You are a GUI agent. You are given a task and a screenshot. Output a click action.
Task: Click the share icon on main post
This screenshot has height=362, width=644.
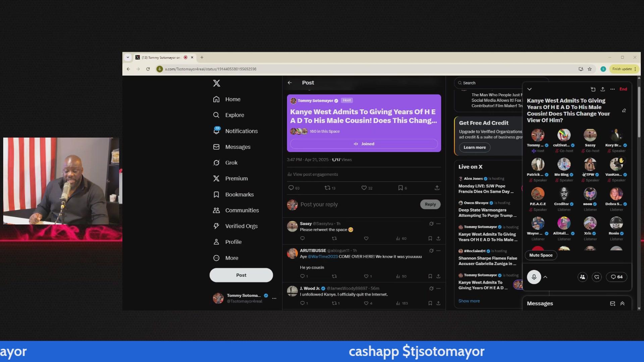click(x=437, y=188)
